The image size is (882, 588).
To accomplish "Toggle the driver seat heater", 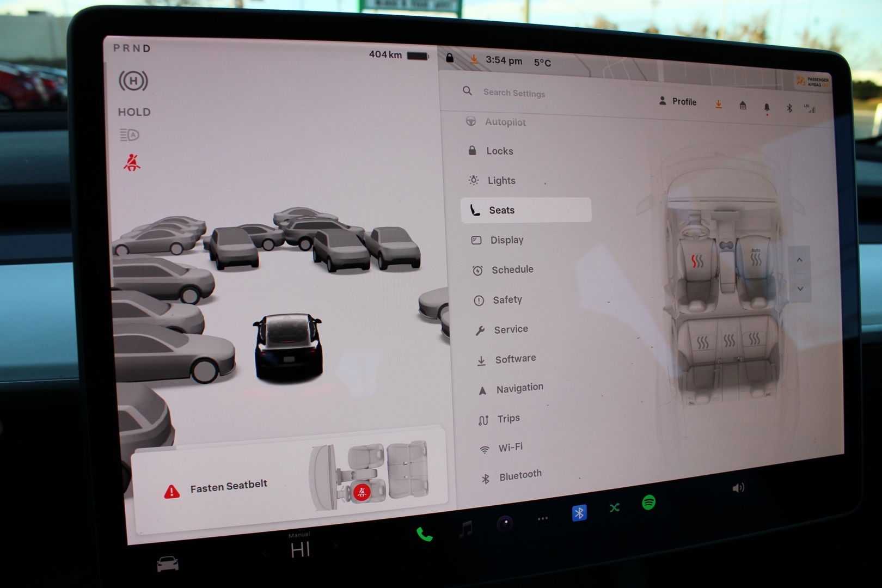I will pyautogui.click(x=697, y=262).
